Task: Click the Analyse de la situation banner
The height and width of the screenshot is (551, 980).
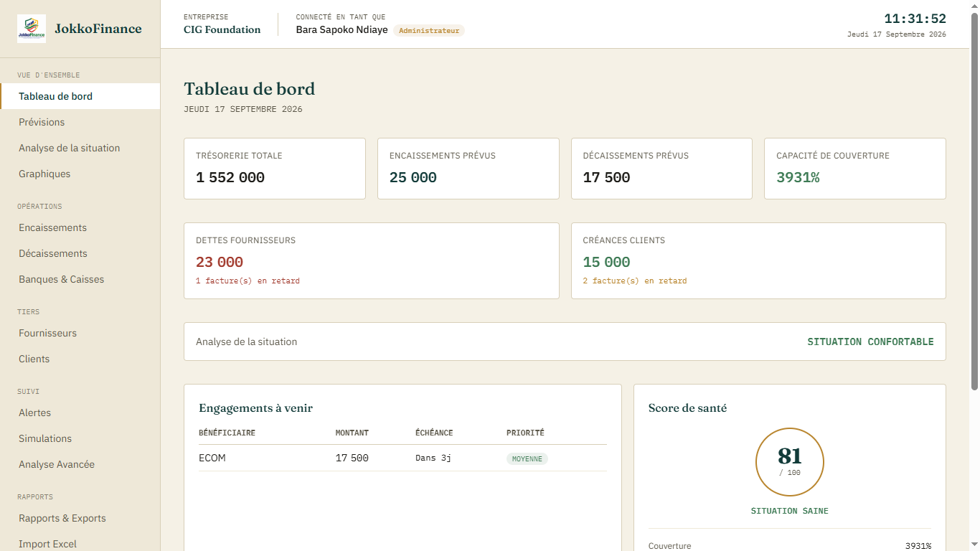Action: 565,342
